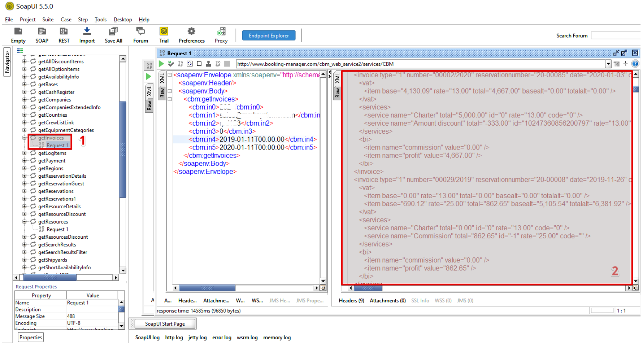The height and width of the screenshot is (345, 644).
Task: Click the SoapUI Start Page button
Action: point(165,324)
